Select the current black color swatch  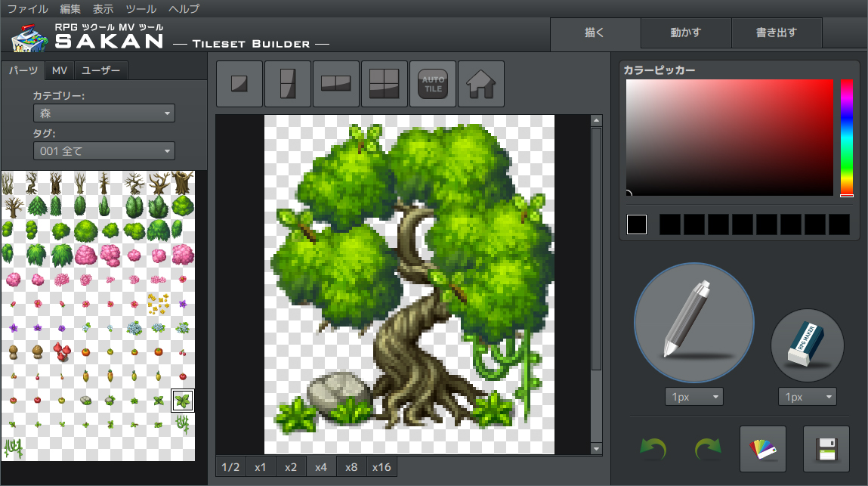(637, 224)
